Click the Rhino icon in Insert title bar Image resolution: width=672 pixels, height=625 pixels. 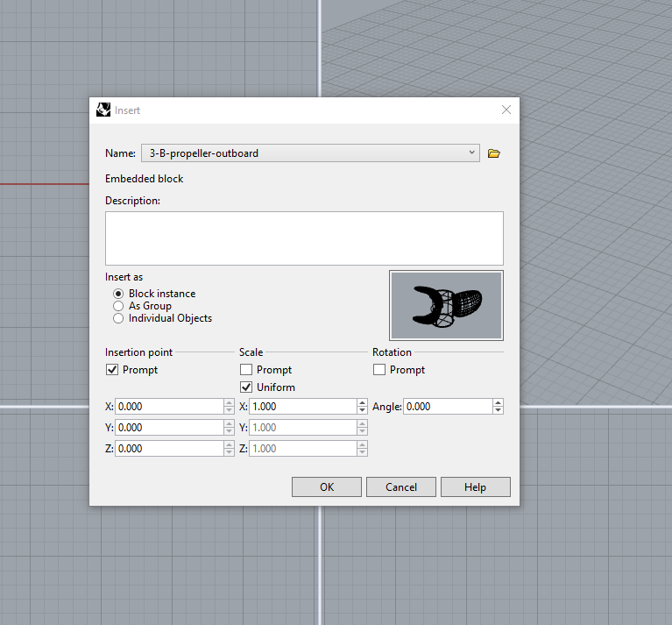pos(103,110)
